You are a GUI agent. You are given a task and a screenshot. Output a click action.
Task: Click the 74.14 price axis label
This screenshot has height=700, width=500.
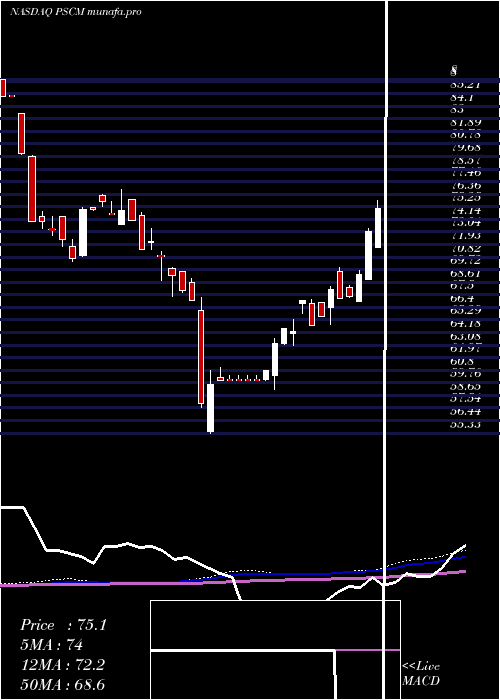pos(465,209)
